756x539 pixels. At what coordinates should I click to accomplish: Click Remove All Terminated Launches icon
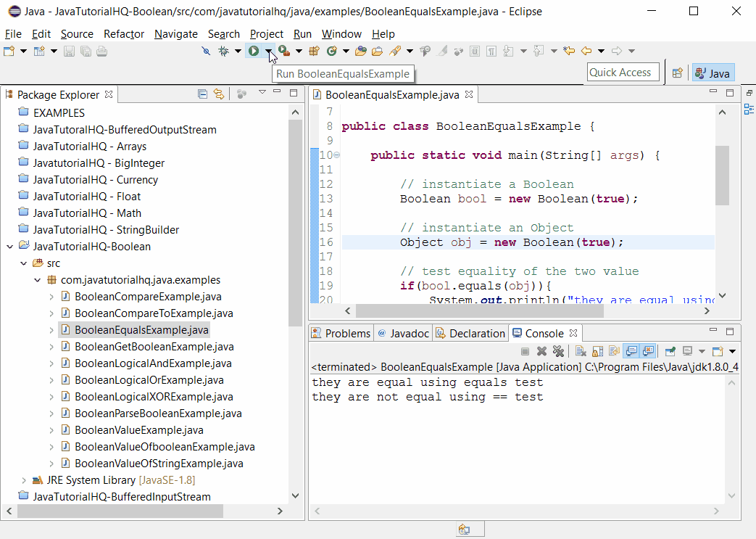(x=558, y=351)
